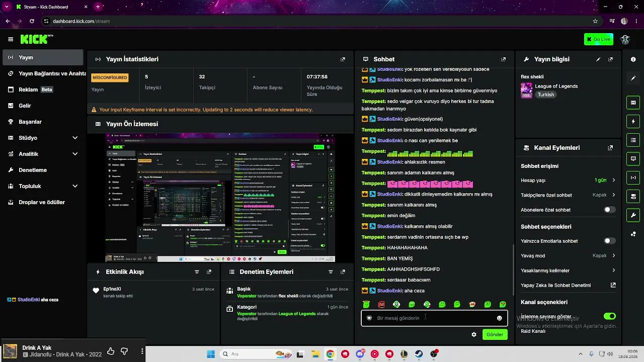Toggle the list widget icon in the right rail

(633, 140)
